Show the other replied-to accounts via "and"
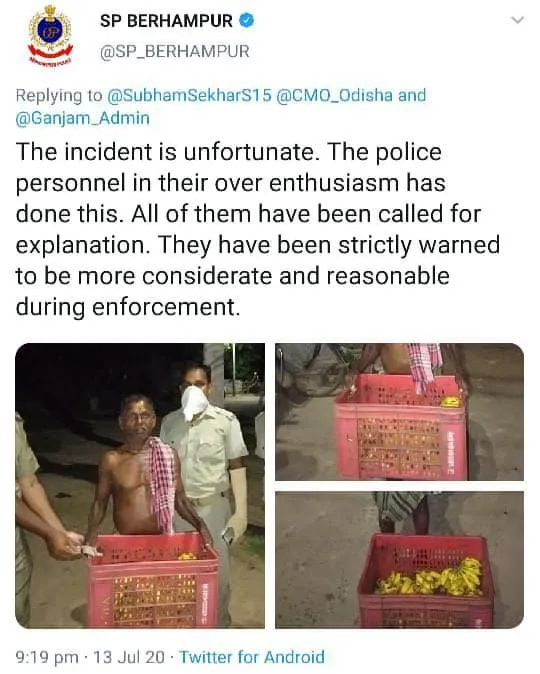This screenshot has height=674, width=540. [x=411, y=95]
